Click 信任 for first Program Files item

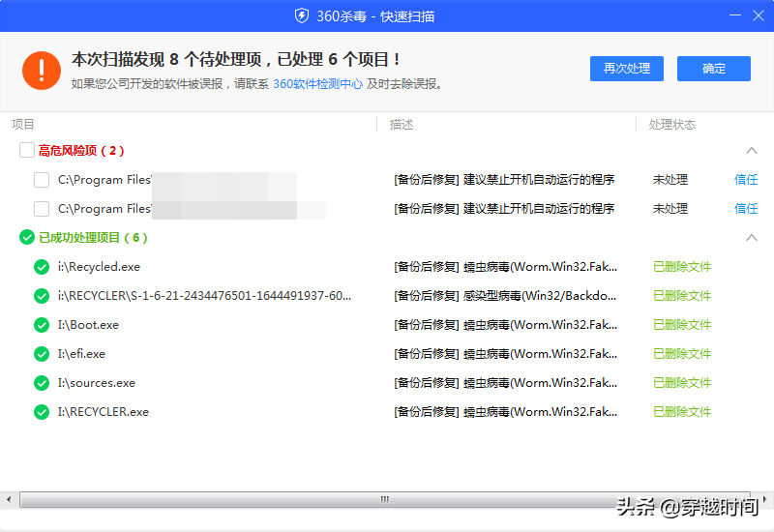(x=746, y=180)
